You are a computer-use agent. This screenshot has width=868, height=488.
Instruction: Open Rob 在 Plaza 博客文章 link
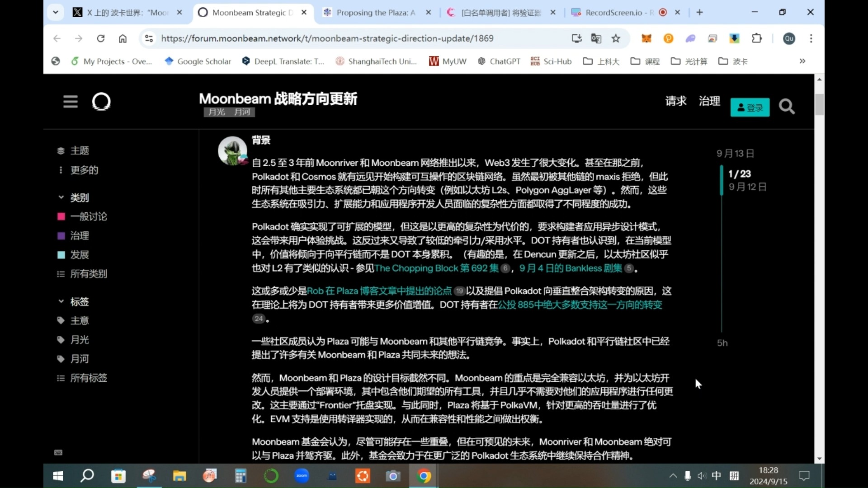379,291
